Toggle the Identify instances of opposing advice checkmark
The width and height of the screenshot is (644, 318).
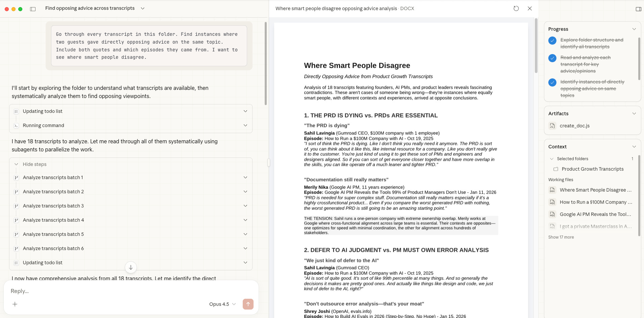552,82
